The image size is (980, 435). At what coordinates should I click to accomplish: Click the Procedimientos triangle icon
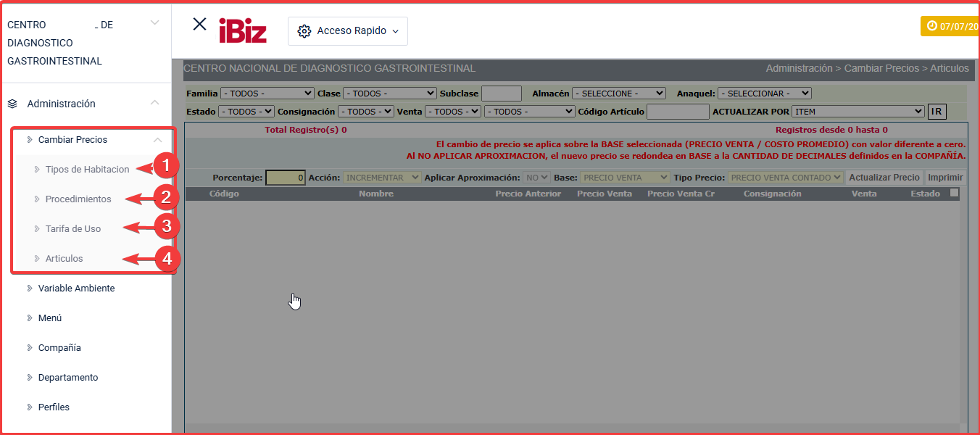point(37,199)
